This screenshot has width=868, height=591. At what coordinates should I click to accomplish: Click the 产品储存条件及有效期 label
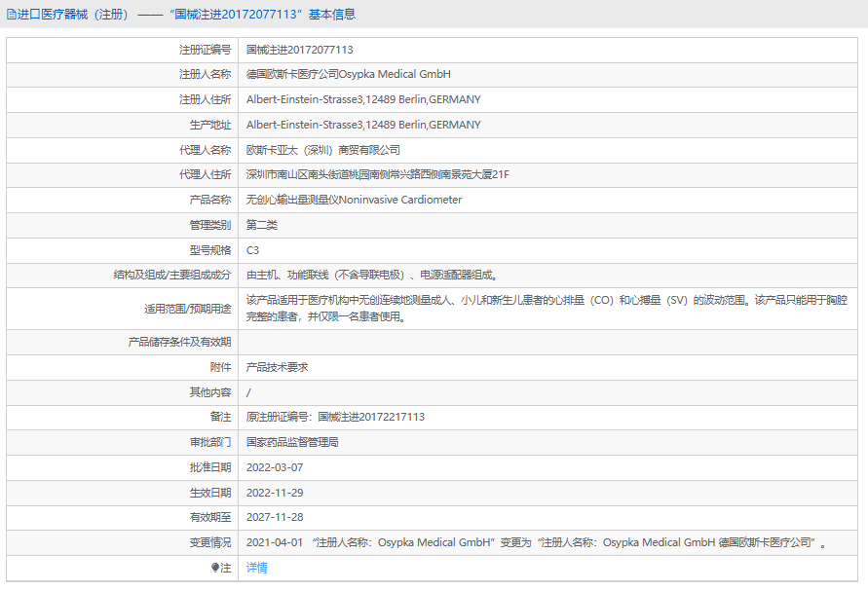click(x=179, y=342)
